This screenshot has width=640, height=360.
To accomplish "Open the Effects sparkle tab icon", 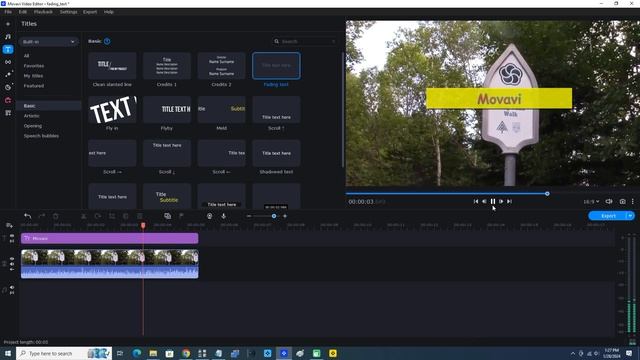I will [8, 75].
